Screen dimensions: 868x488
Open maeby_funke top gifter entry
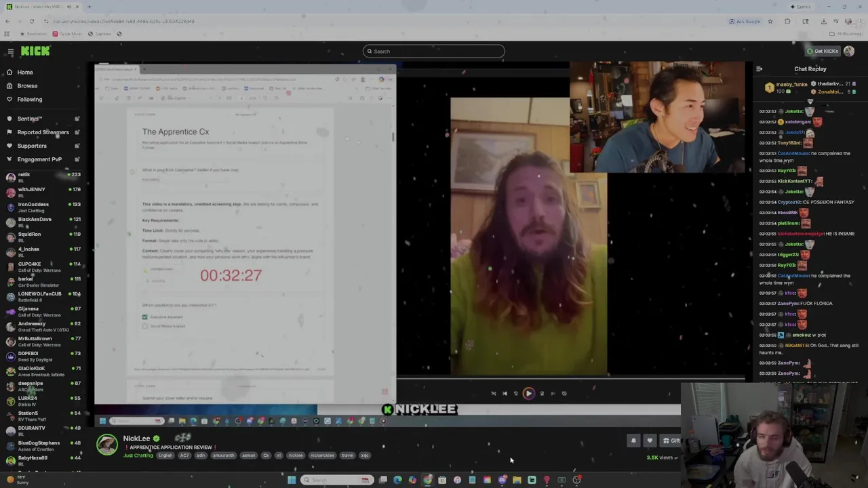[787, 87]
